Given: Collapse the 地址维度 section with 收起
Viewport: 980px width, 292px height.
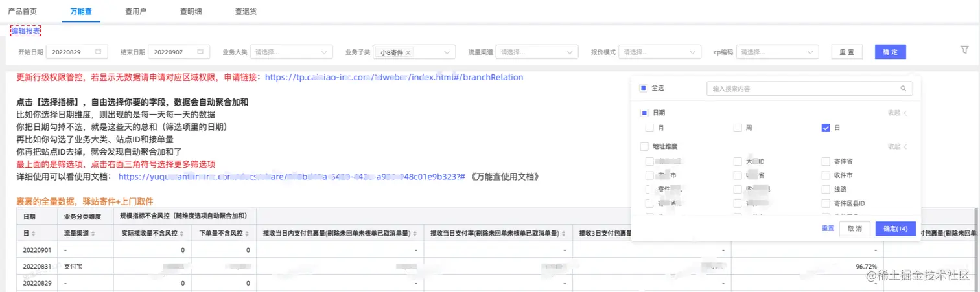Looking at the screenshot, I should pos(898,146).
